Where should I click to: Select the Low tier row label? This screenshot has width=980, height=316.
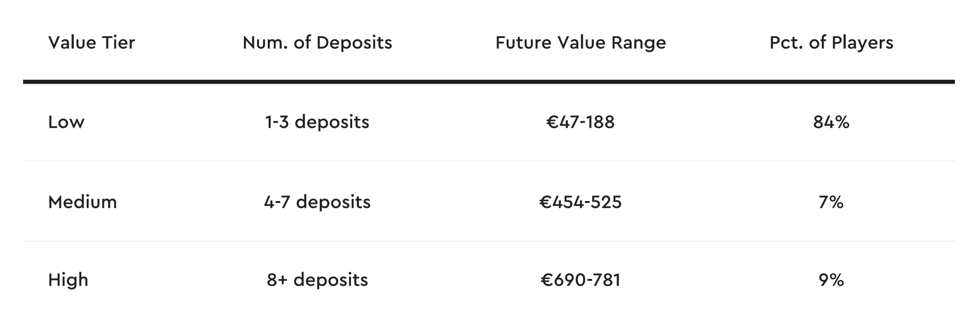pyautogui.click(x=66, y=122)
